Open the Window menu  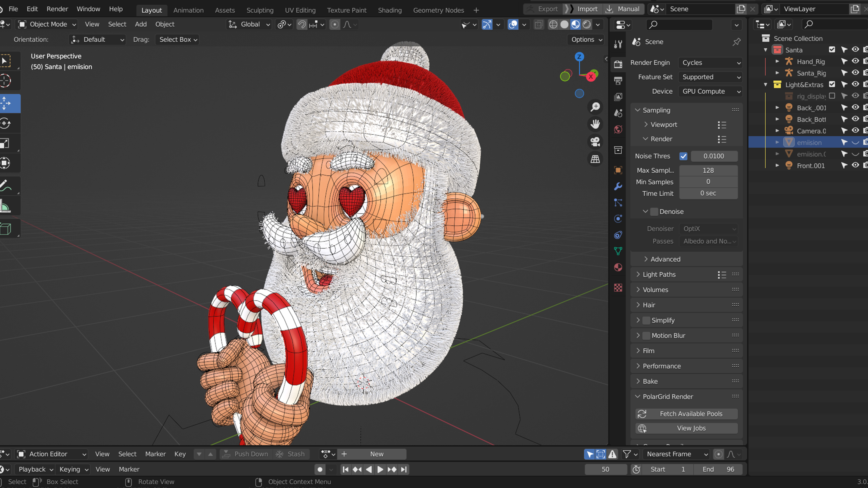(88, 9)
